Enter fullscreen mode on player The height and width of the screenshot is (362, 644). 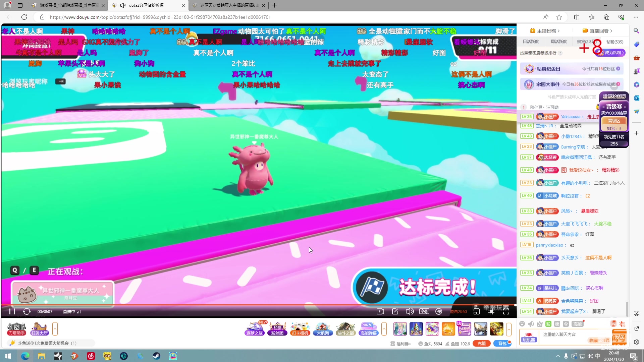(506, 311)
